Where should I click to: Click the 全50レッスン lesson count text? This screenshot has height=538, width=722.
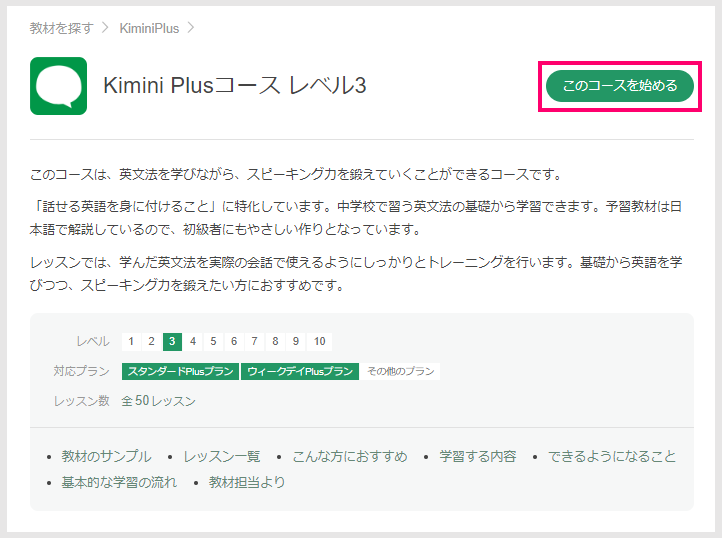pyautogui.click(x=159, y=401)
